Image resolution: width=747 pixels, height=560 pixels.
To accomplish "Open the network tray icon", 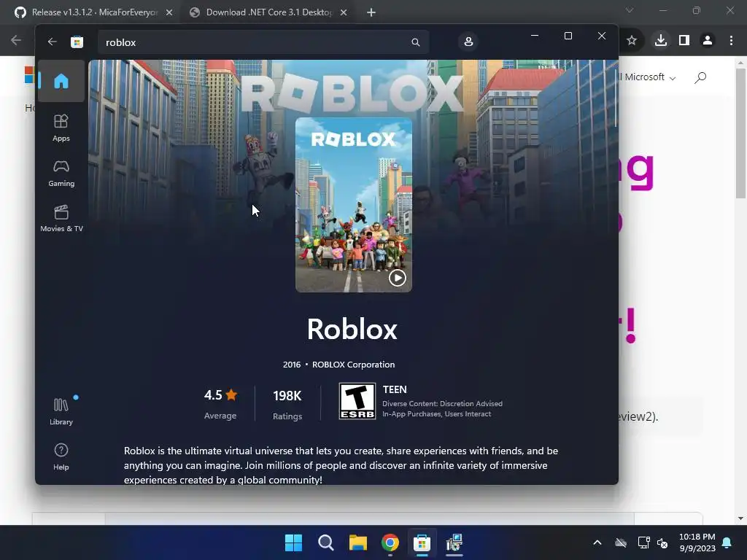I will coord(643,542).
